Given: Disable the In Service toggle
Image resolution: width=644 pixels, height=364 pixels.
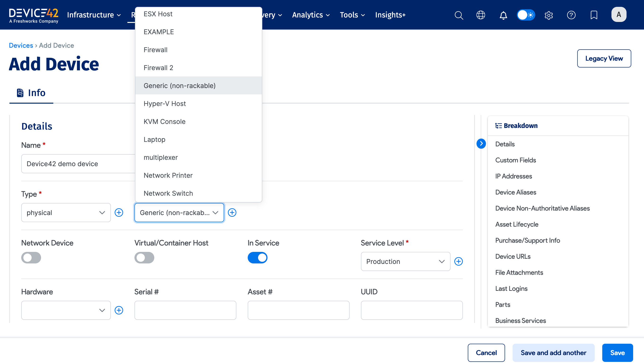Looking at the screenshot, I should tap(257, 258).
